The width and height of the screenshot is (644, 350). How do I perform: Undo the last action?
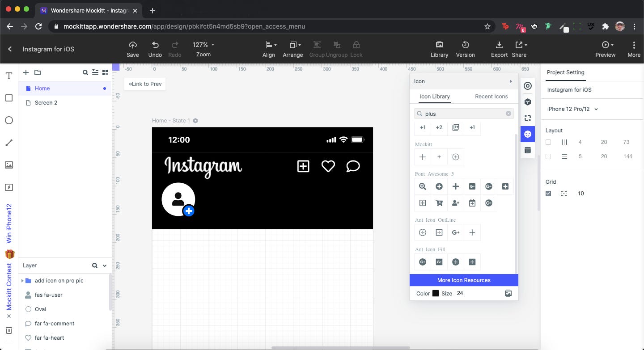[155, 49]
